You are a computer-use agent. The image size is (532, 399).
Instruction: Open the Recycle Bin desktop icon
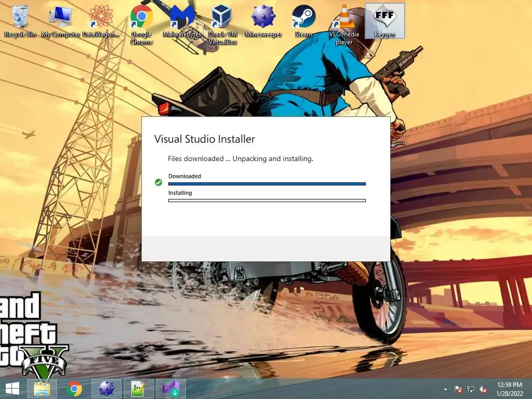20,21
